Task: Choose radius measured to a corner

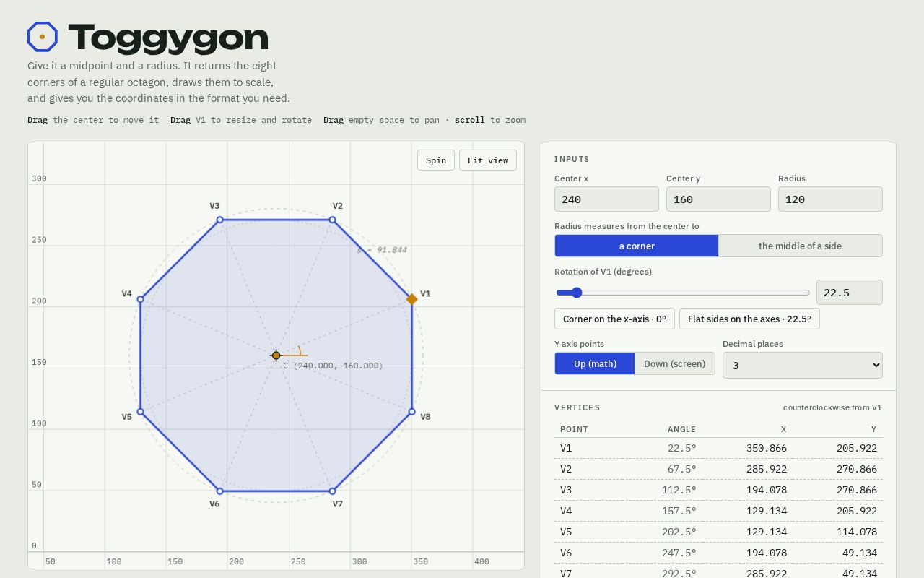Action: pos(637,246)
